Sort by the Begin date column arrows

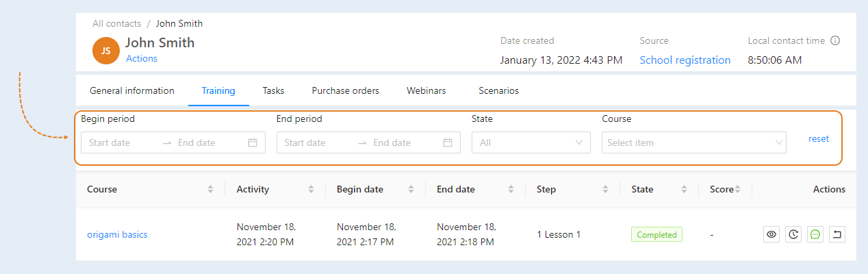411,189
